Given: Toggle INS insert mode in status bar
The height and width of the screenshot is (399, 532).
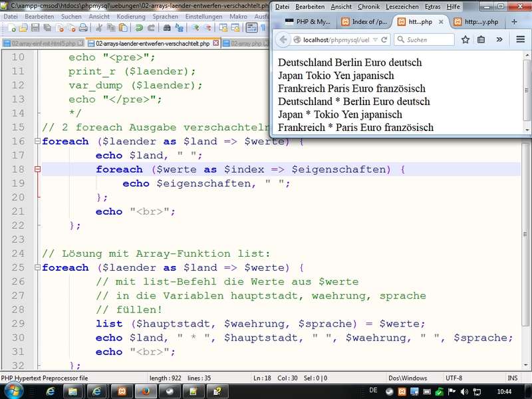Looking at the screenshot, I should 512,378.
